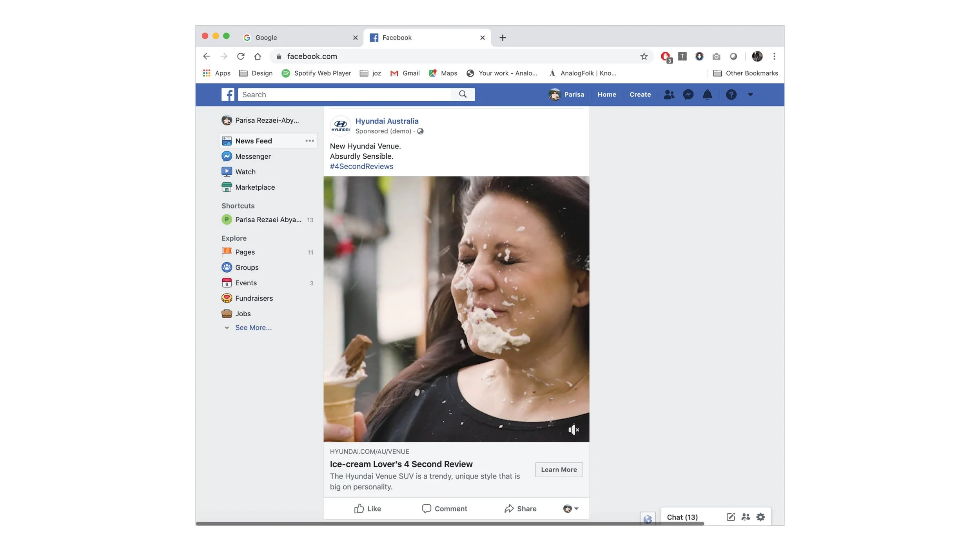Viewport: 980px width, 551px height.
Task: Comment on the Hyundai post
Action: coord(445,509)
